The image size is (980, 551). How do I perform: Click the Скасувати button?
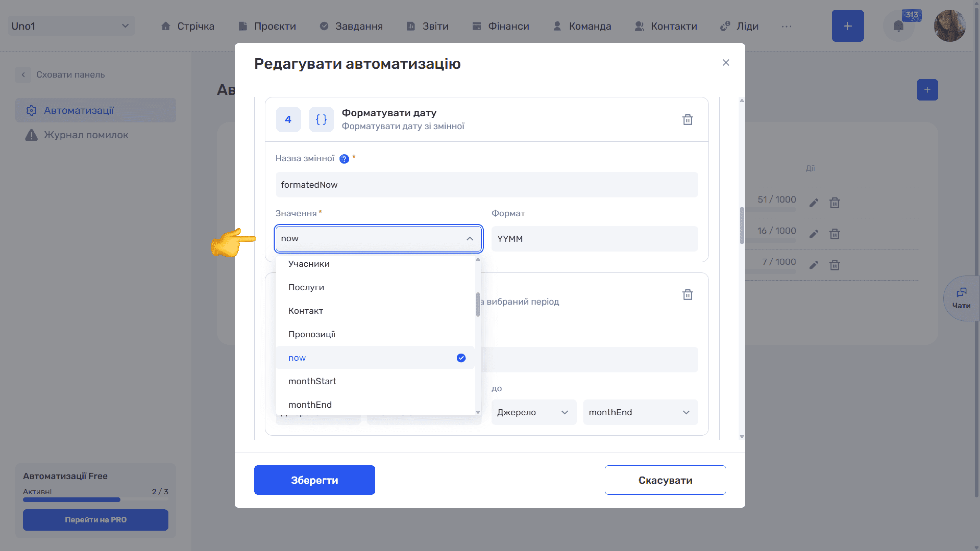point(665,480)
